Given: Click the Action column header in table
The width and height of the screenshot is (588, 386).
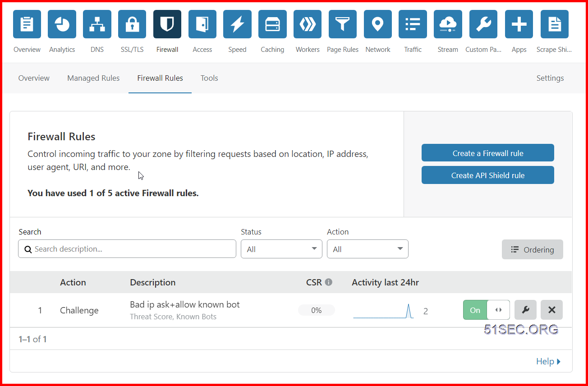Looking at the screenshot, I should 73,282.
